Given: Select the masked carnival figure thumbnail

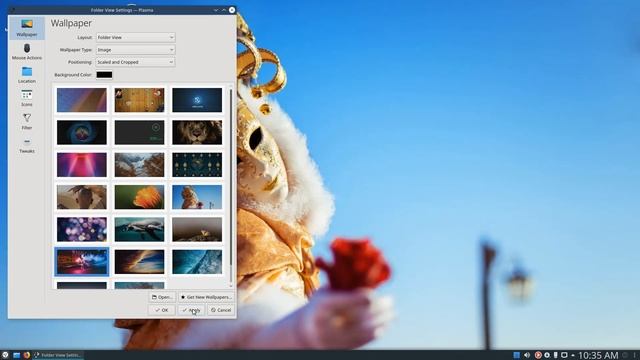Looking at the screenshot, I should click(197, 197).
